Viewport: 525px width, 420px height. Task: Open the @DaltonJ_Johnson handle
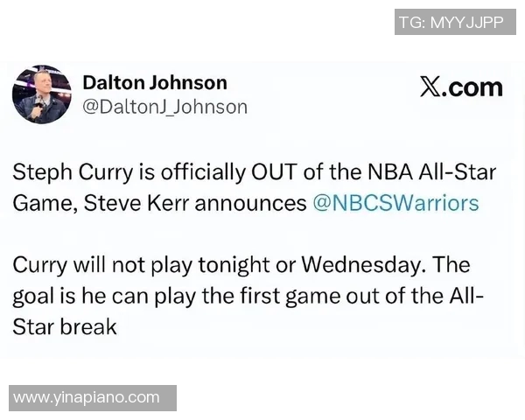tap(164, 107)
